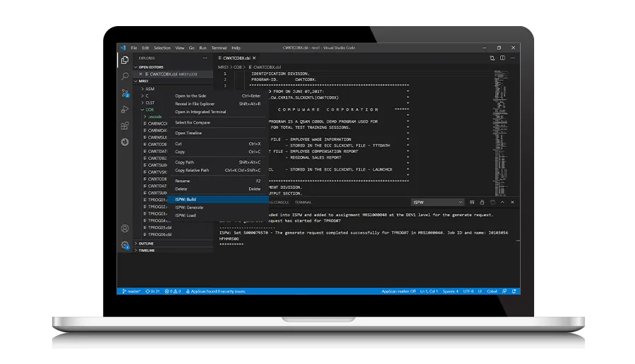Click the Open Changes icon in editor toolbar
Screen dimensions: 635x364
tap(492, 58)
